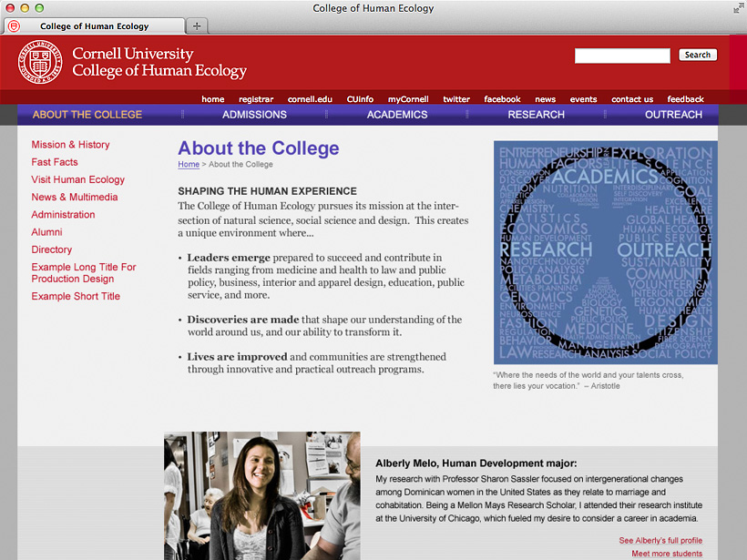This screenshot has height=560, width=747.
Task: Open Example Short Title sidebar link
Action: [x=76, y=296]
